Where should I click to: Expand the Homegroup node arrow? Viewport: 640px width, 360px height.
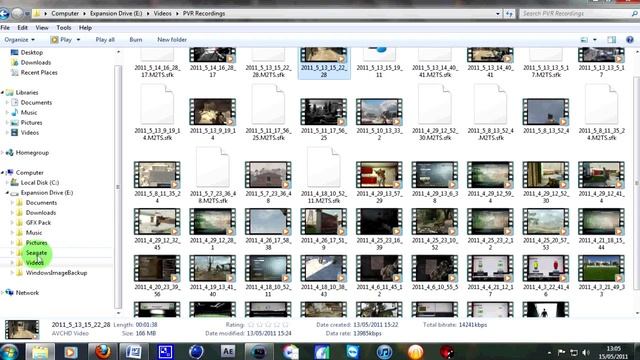[x=2, y=153]
